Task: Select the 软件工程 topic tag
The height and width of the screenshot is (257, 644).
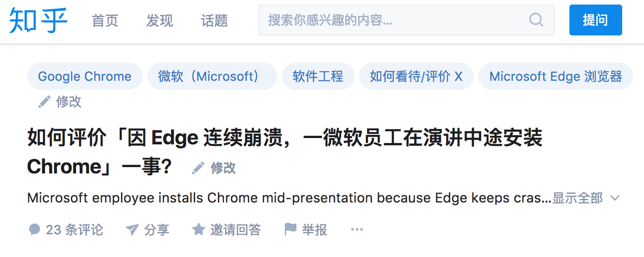Action: (318, 76)
